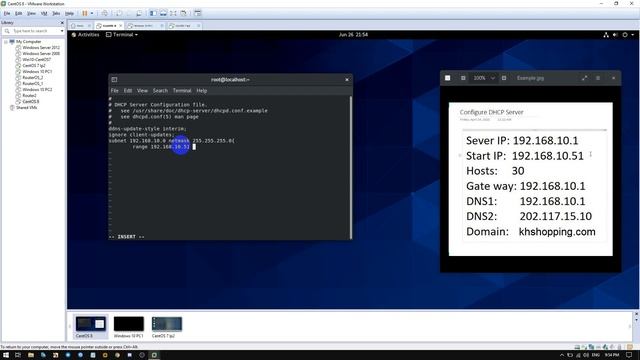This screenshot has height=360, width=640.
Task: Click the take snapshot toolbar icon
Action: (x=119, y=13)
